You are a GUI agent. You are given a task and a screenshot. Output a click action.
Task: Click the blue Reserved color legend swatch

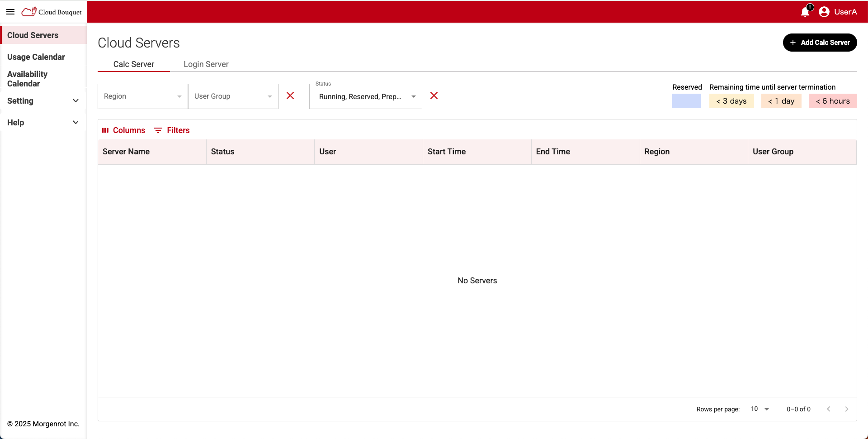[x=687, y=101]
